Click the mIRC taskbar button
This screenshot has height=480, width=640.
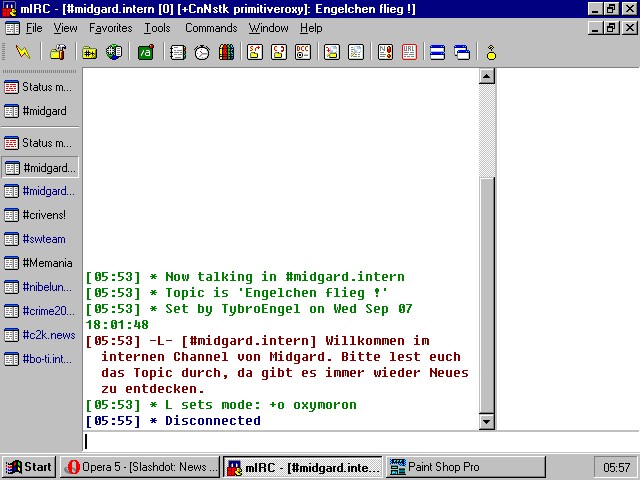(x=303, y=467)
